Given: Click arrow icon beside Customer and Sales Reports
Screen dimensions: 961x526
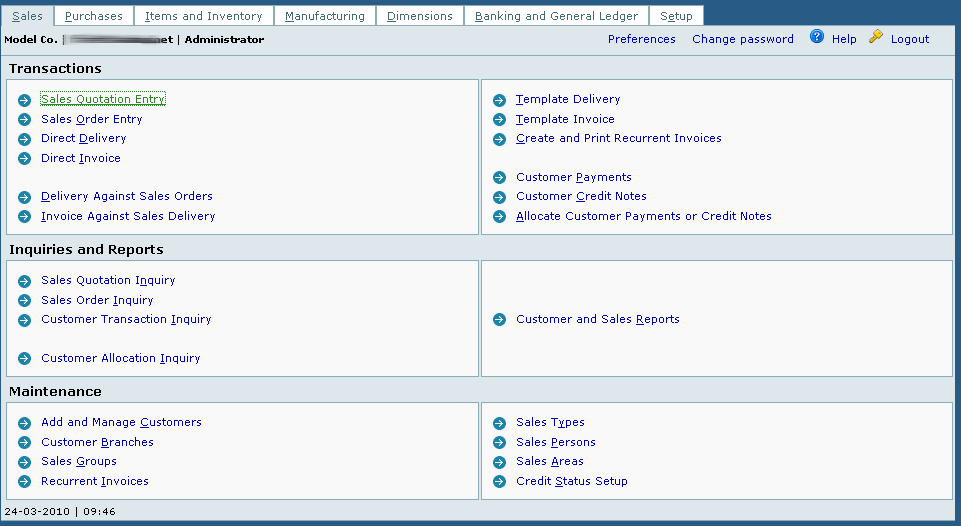Looking at the screenshot, I should pos(499,320).
